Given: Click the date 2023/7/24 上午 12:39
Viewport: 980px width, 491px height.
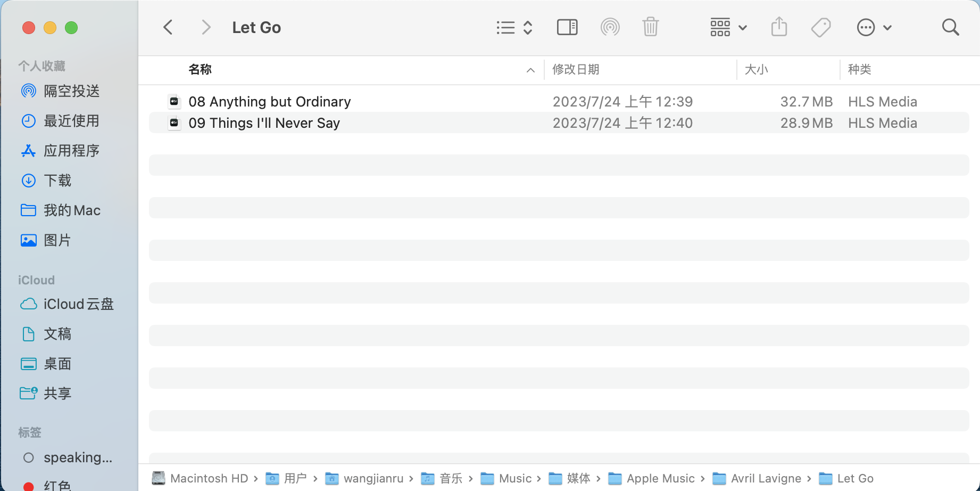Looking at the screenshot, I should 622,102.
